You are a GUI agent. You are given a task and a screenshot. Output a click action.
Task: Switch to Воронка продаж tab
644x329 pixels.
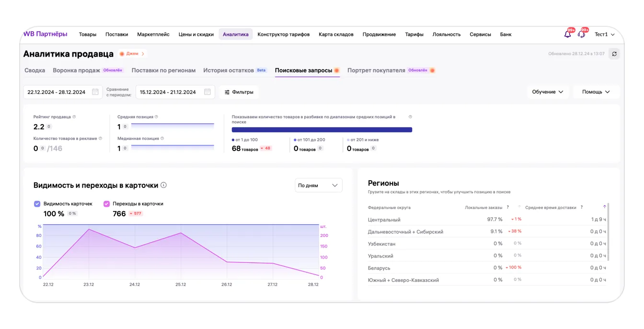coord(76,70)
